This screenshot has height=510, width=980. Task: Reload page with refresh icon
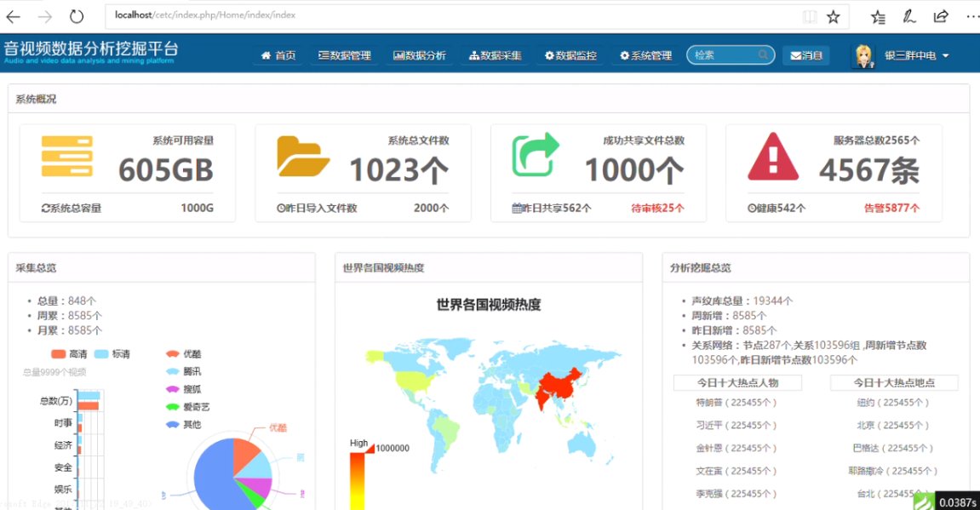click(x=77, y=17)
